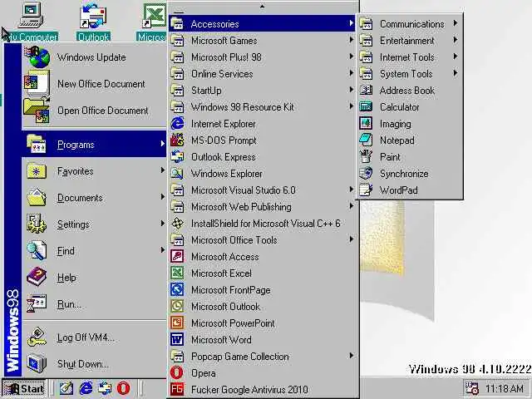This screenshot has height=399, width=532.
Task: Click the Microsoft Access key icon
Action: coord(177,257)
